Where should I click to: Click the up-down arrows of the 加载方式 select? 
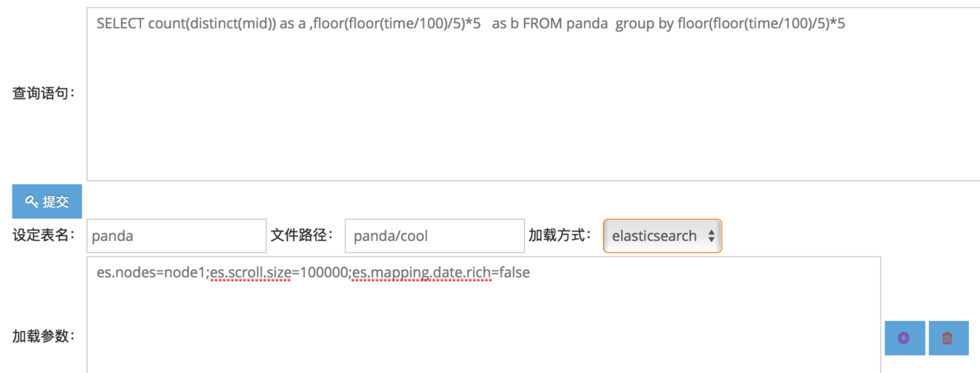[711, 235]
